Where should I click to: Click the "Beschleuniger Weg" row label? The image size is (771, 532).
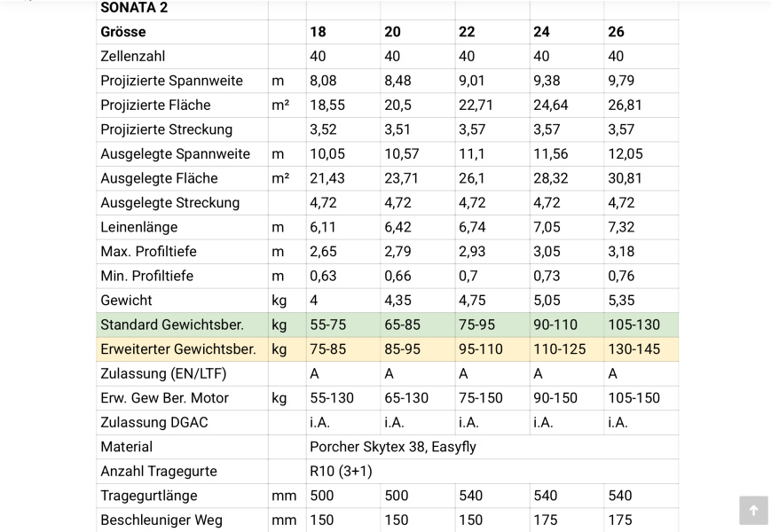[x=161, y=520]
